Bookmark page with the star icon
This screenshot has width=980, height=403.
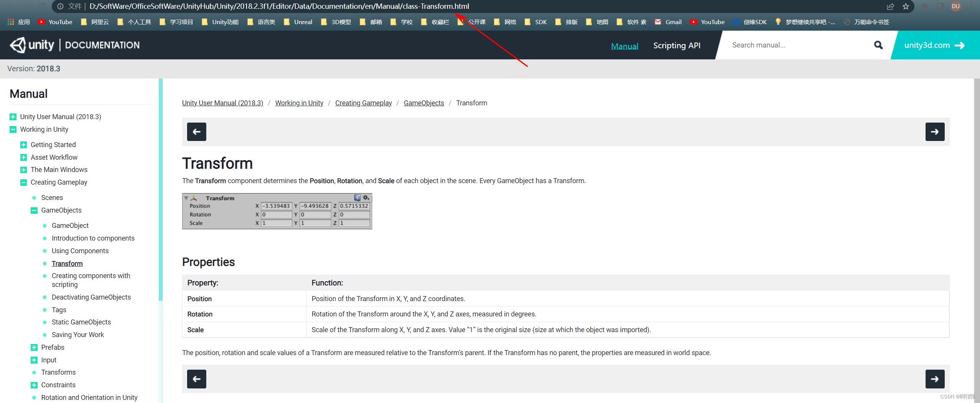coord(906,7)
